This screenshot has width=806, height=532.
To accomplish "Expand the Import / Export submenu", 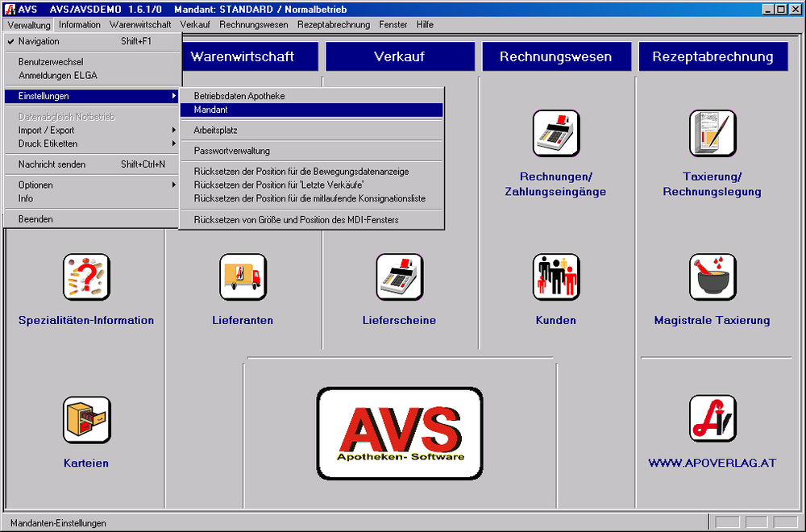I will tap(46, 131).
